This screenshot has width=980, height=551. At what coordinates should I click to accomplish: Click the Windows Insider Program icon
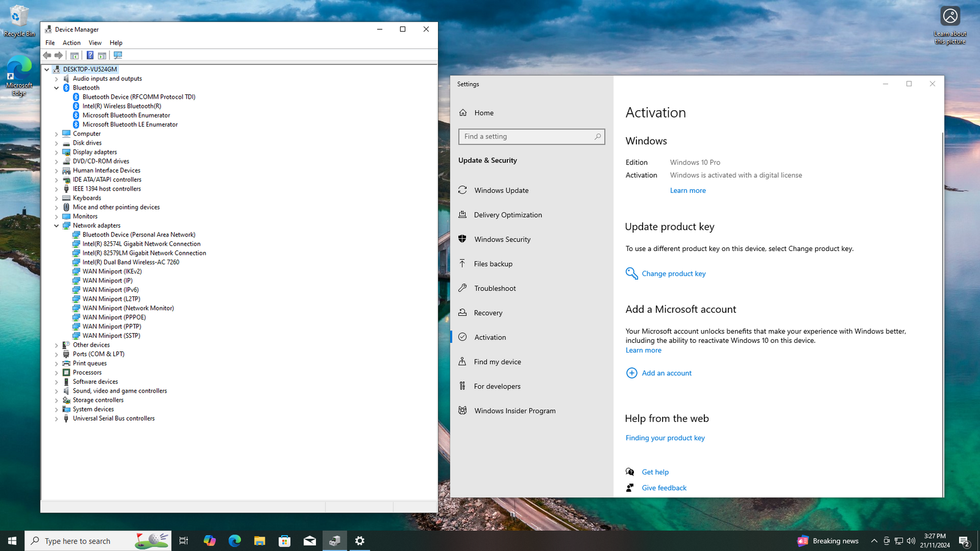tap(462, 410)
